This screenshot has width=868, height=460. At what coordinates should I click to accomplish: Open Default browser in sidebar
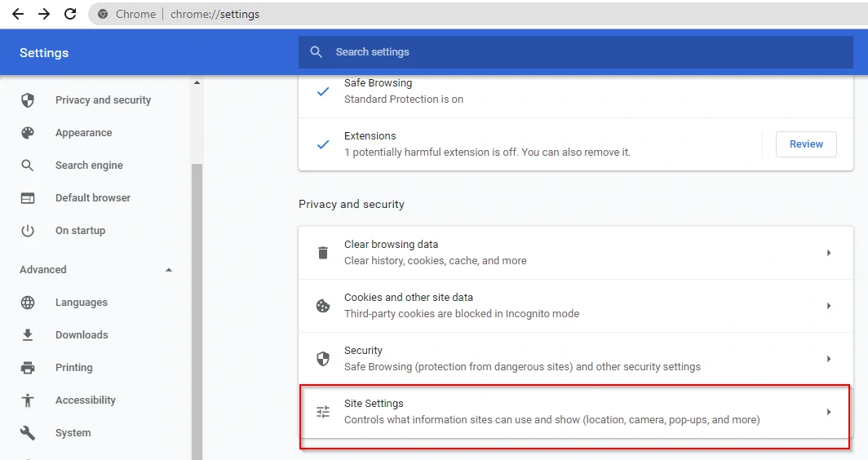(93, 198)
